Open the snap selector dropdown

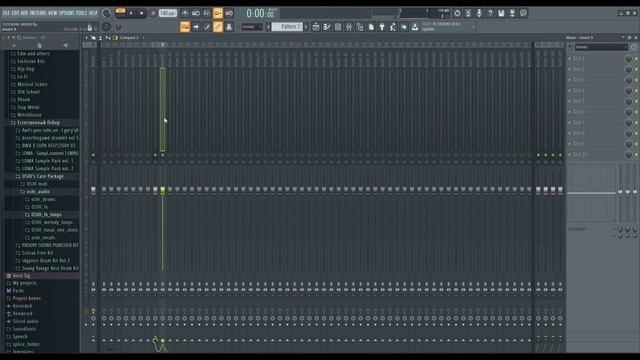[251, 27]
